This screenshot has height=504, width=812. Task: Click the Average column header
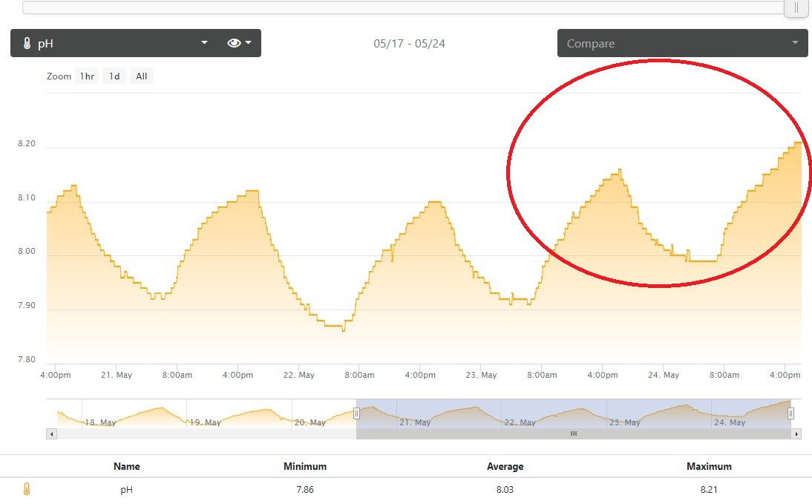(505, 466)
